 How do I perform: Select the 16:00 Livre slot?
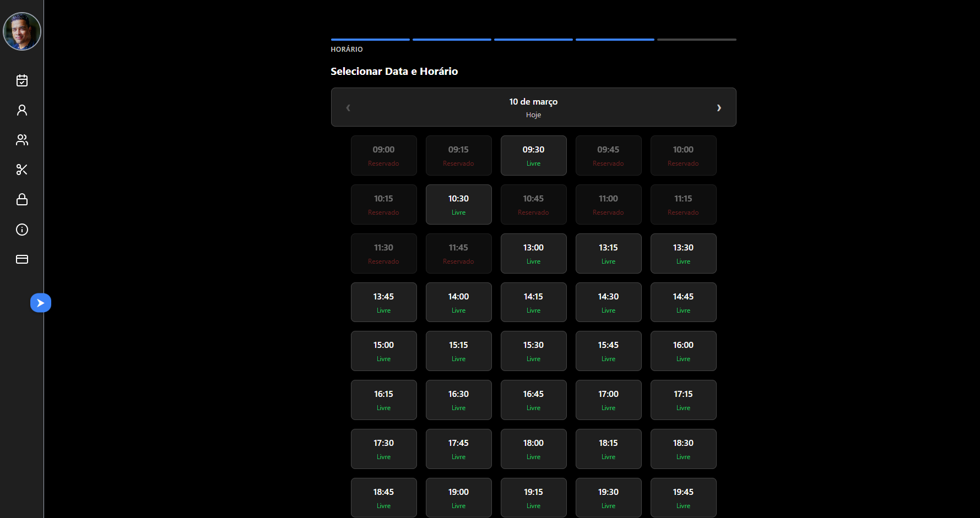[x=683, y=351]
